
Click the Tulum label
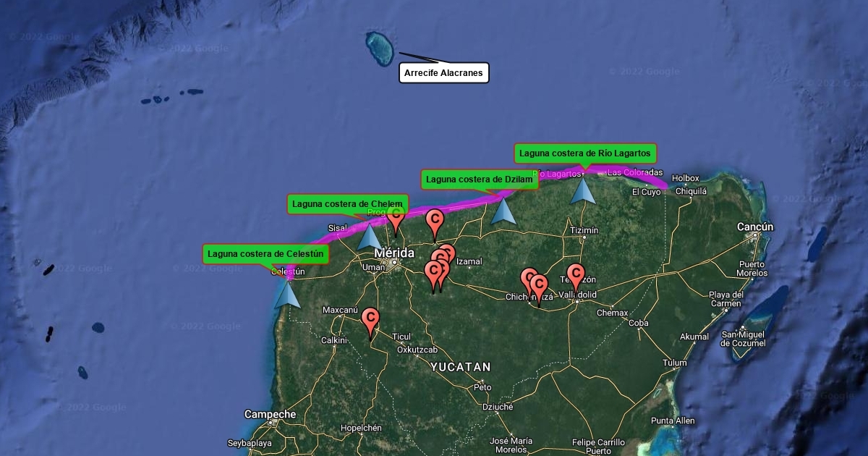pyautogui.click(x=675, y=363)
